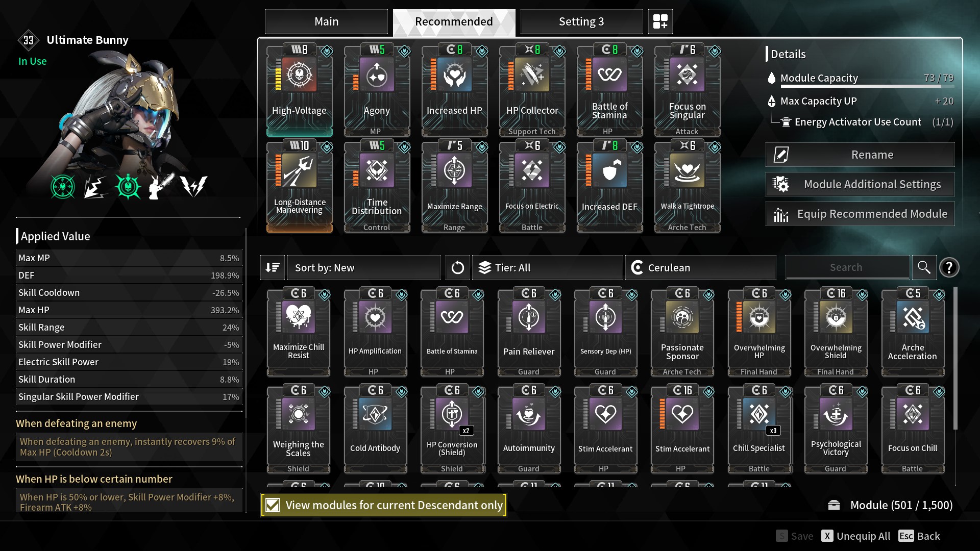The width and height of the screenshot is (980, 551).
Task: Open the Sort by: New dropdown
Action: pos(363,267)
